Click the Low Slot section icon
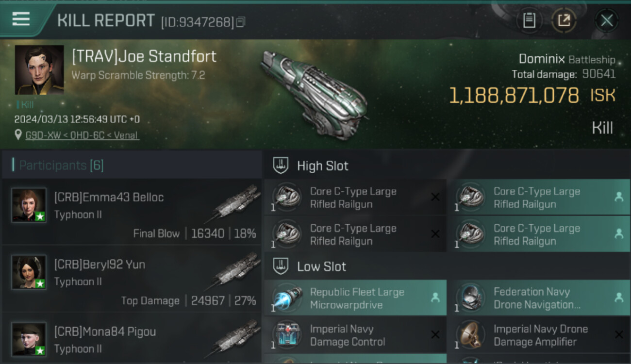 click(282, 266)
